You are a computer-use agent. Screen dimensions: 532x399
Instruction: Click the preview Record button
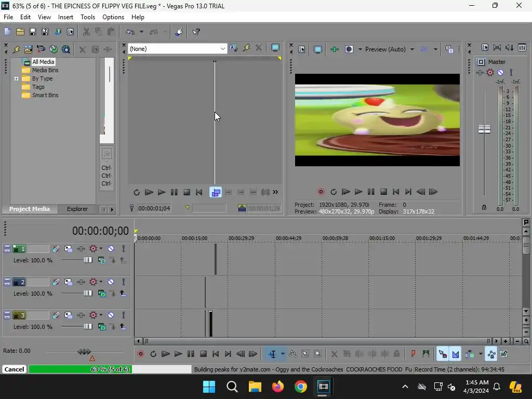tap(321, 192)
